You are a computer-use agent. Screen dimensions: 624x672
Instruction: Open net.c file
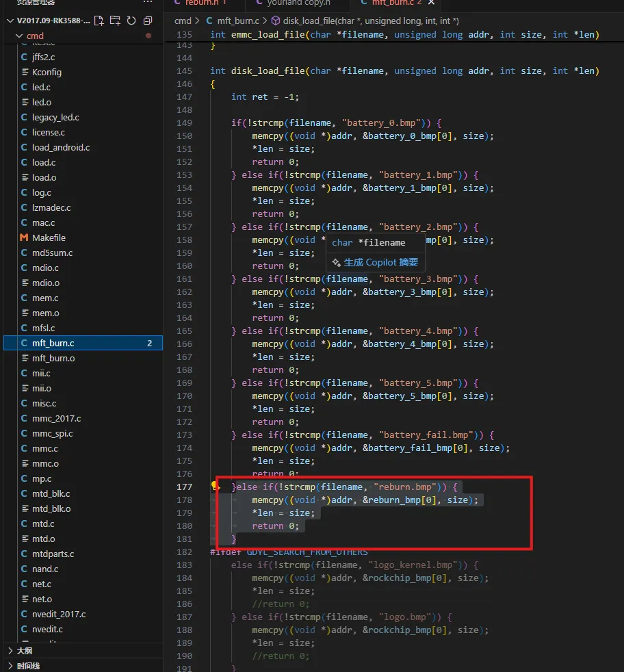83,584
